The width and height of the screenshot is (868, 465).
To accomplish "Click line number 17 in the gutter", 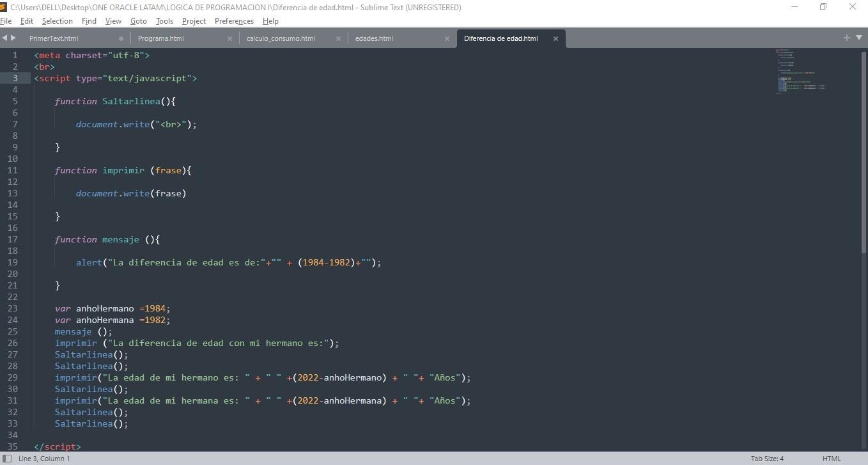I will tap(13, 239).
